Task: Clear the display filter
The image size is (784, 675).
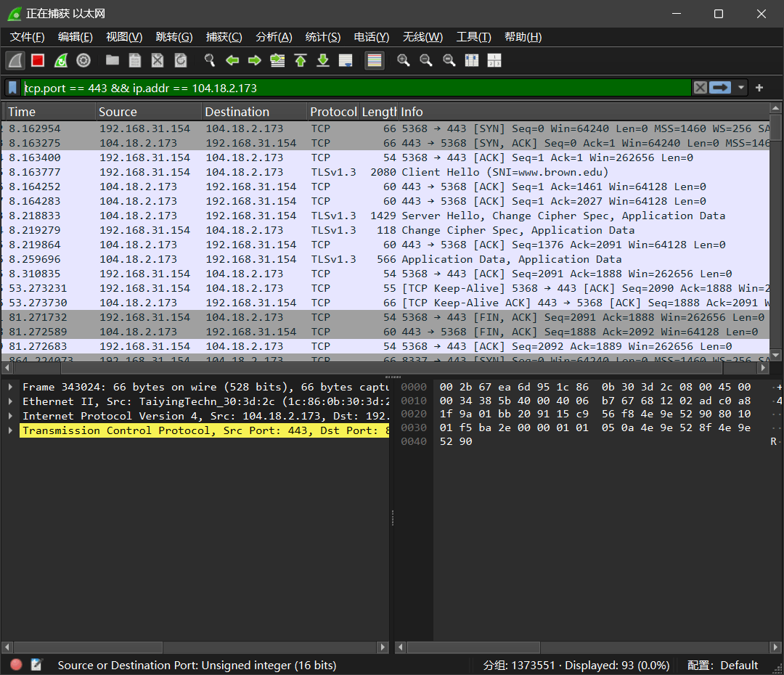Action: click(701, 88)
